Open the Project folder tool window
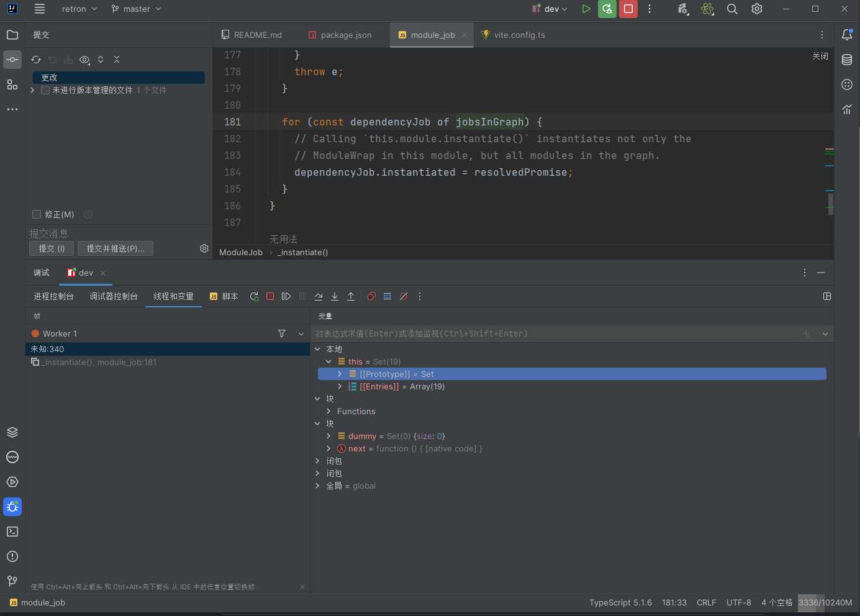This screenshot has height=616, width=860. 12,35
